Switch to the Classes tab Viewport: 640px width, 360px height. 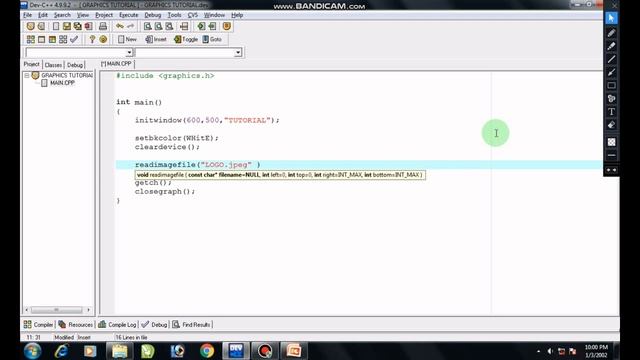click(x=53, y=65)
